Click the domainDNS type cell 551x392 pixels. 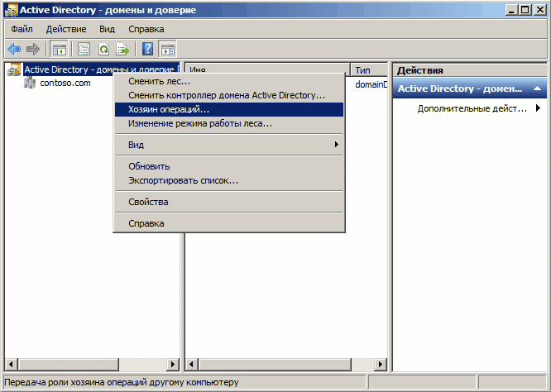371,84
